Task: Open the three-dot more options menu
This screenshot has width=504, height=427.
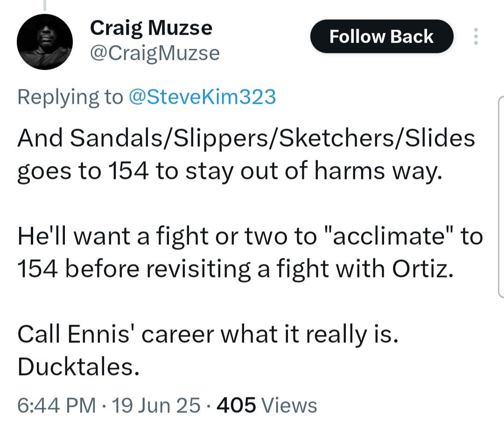Action: point(476,36)
